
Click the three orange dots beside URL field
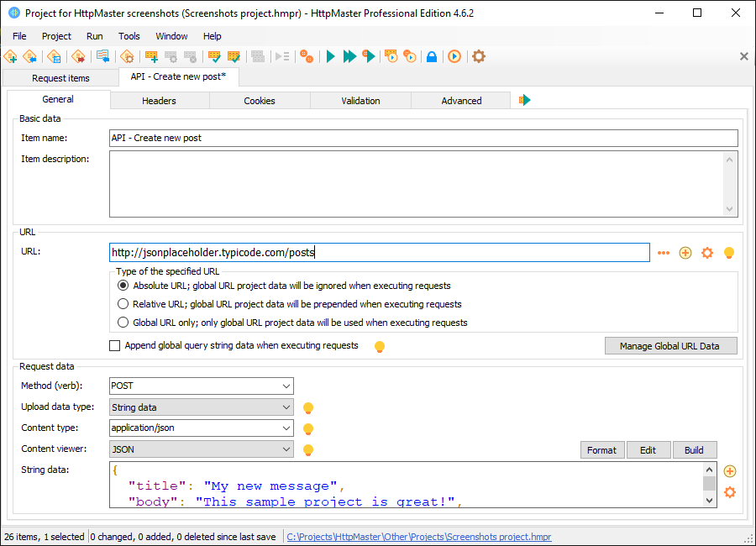[x=664, y=253]
